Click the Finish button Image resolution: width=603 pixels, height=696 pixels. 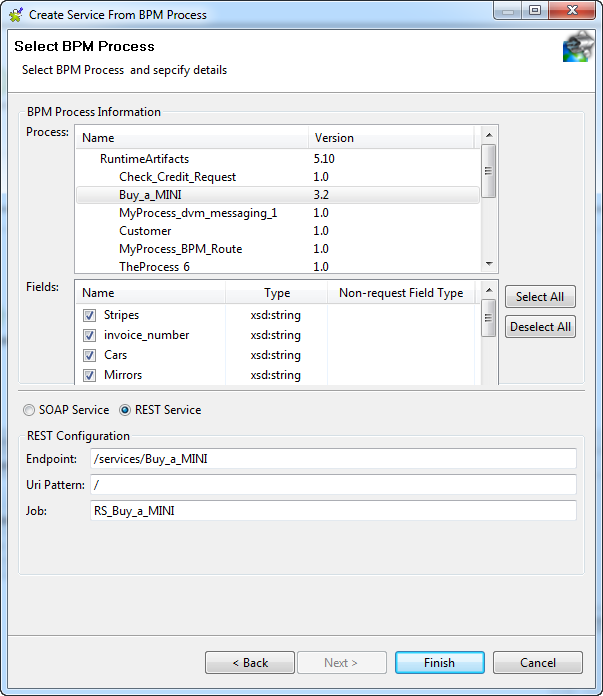pos(440,663)
